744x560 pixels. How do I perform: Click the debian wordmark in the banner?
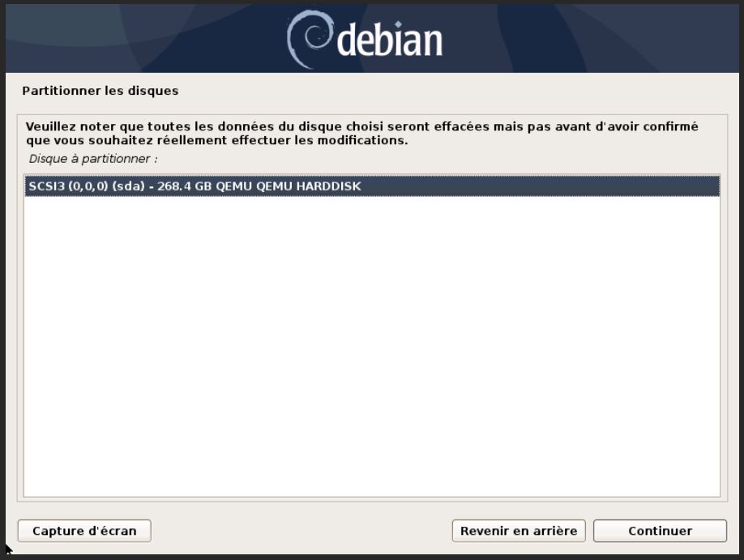click(x=390, y=41)
